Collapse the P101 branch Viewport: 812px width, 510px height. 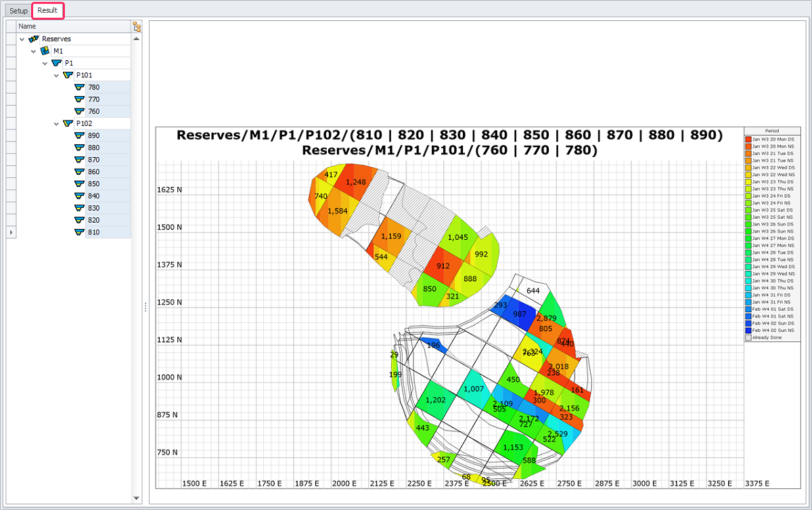(57, 75)
